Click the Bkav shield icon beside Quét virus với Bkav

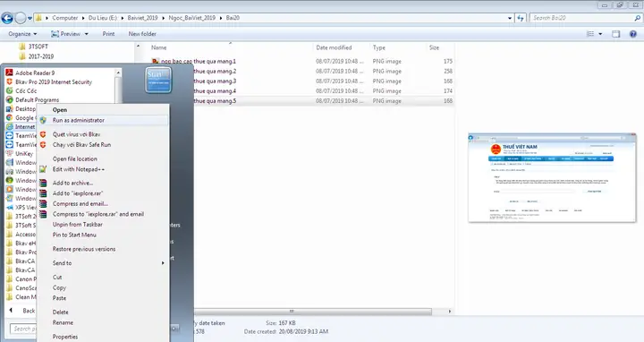43,134
